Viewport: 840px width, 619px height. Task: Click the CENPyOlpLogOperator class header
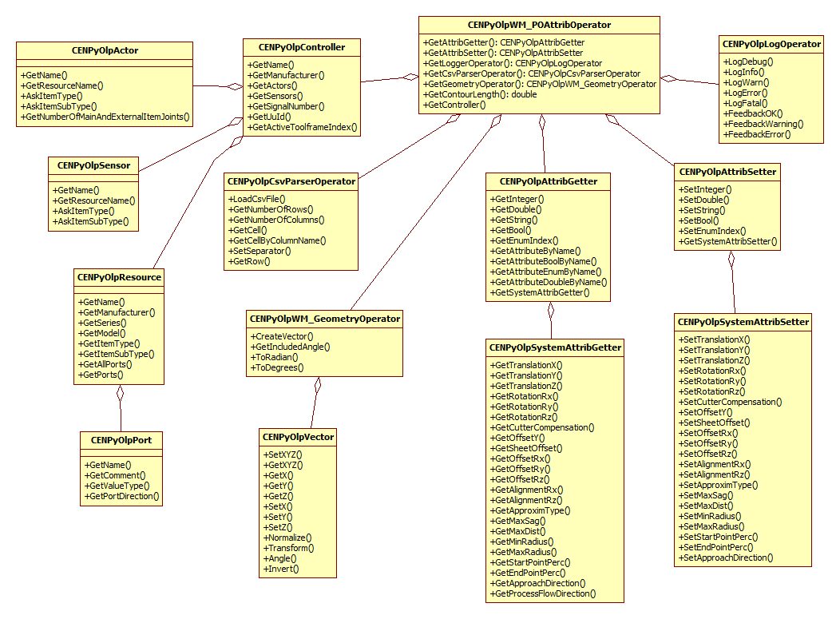(x=771, y=44)
